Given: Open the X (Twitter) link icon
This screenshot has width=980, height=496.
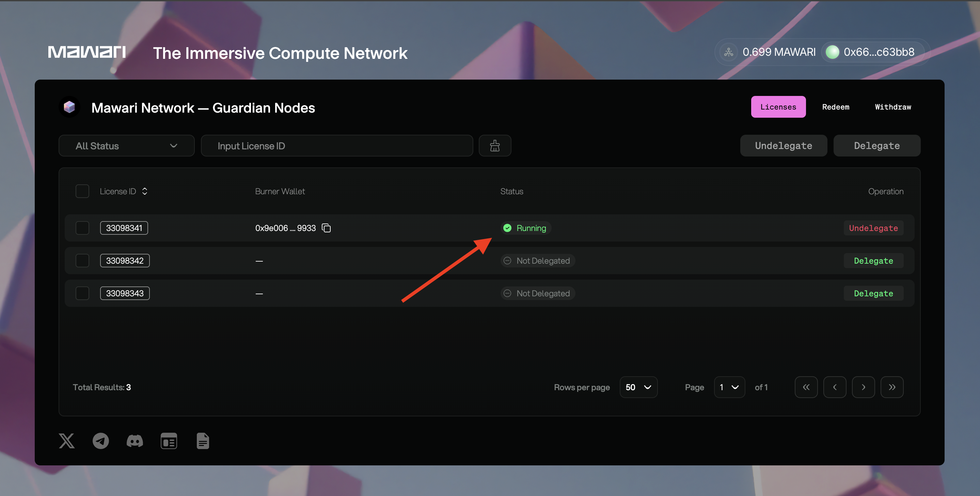Looking at the screenshot, I should click(67, 441).
